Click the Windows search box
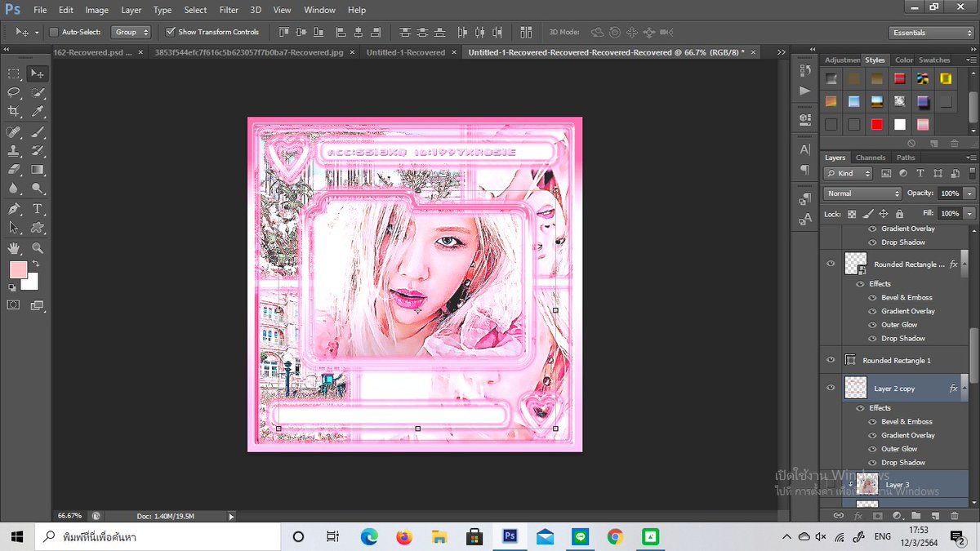Screen dimensions: 980x551 (157, 536)
